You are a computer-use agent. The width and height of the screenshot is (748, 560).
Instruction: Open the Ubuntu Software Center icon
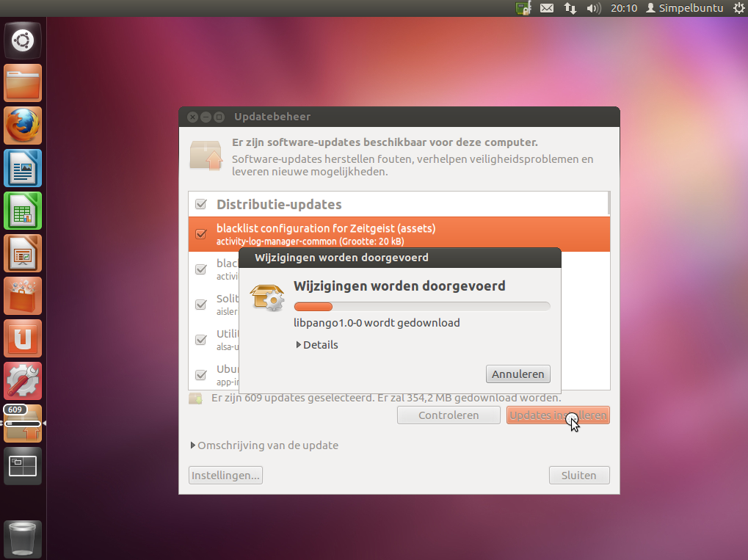click(x=23, y=296)
